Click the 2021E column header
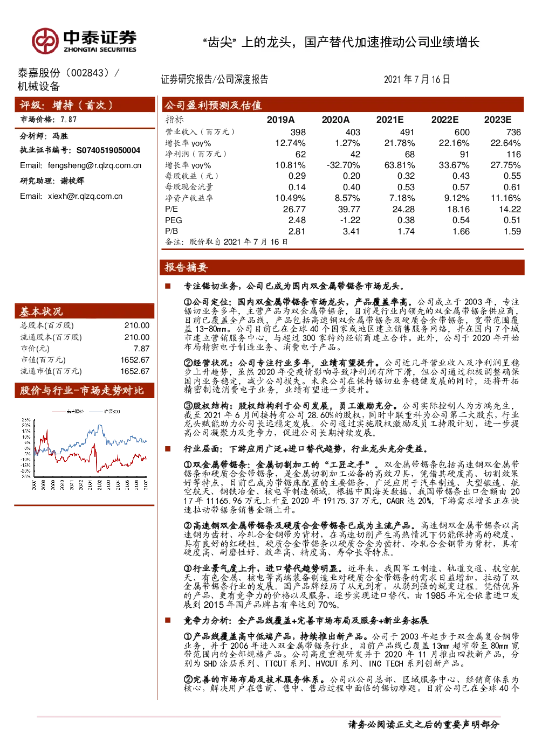 click(390, 120)
